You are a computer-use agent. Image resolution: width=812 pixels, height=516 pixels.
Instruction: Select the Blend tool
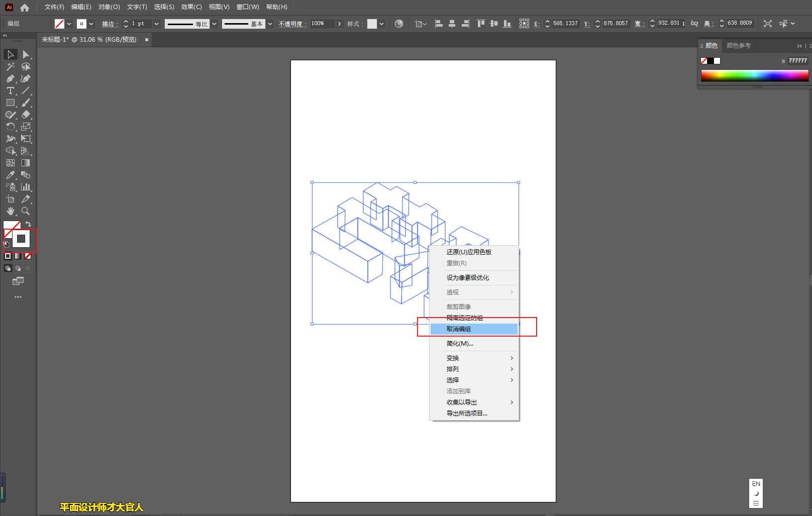tap(26, 175)
